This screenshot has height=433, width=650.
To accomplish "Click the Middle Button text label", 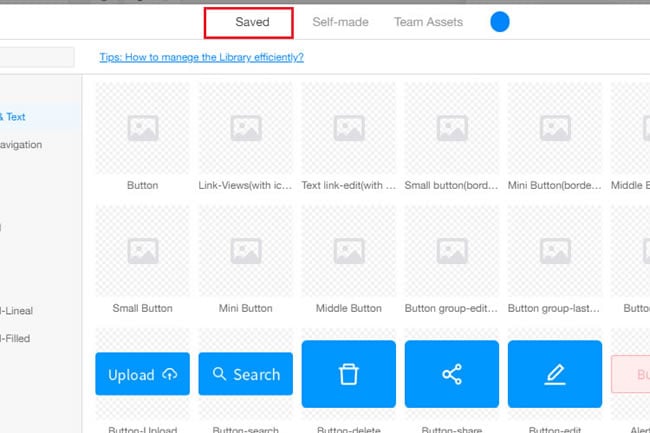I will 349,308.
